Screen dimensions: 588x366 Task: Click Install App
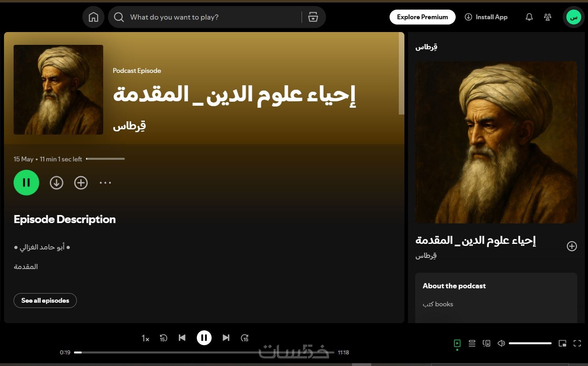click(486, 17)
